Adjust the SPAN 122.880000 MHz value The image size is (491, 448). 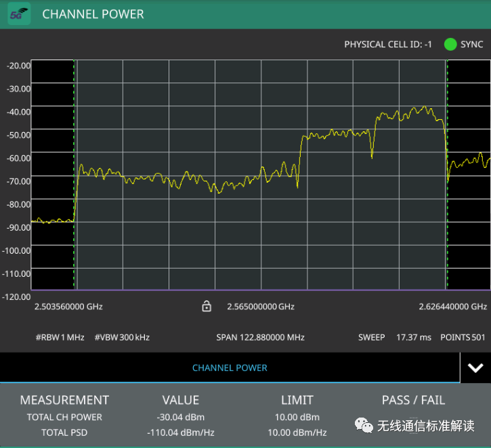tap(260, 337)
